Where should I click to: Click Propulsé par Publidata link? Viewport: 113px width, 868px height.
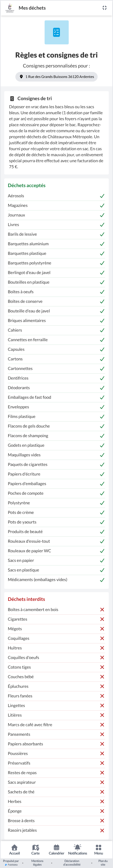(11, 862)
